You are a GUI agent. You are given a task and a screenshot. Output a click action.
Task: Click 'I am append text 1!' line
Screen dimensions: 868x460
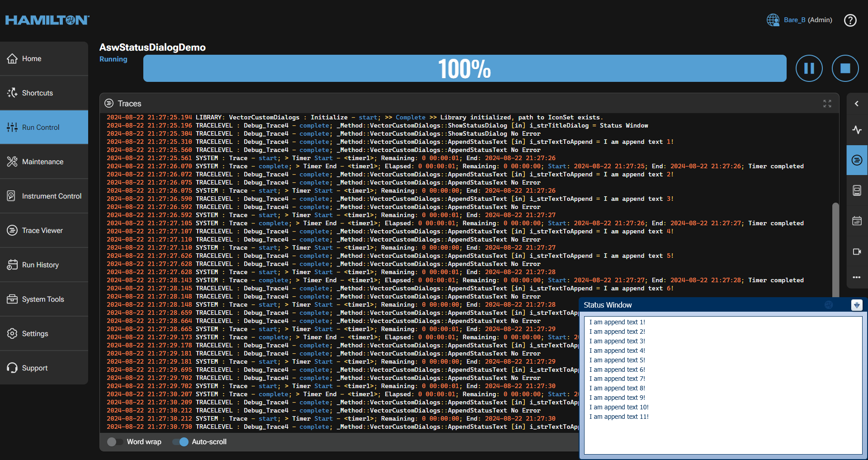coord(617,322)
